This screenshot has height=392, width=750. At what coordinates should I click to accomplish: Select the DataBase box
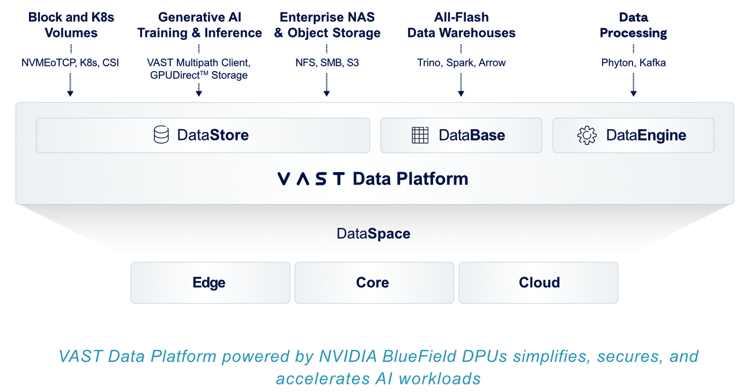(462, 135)
